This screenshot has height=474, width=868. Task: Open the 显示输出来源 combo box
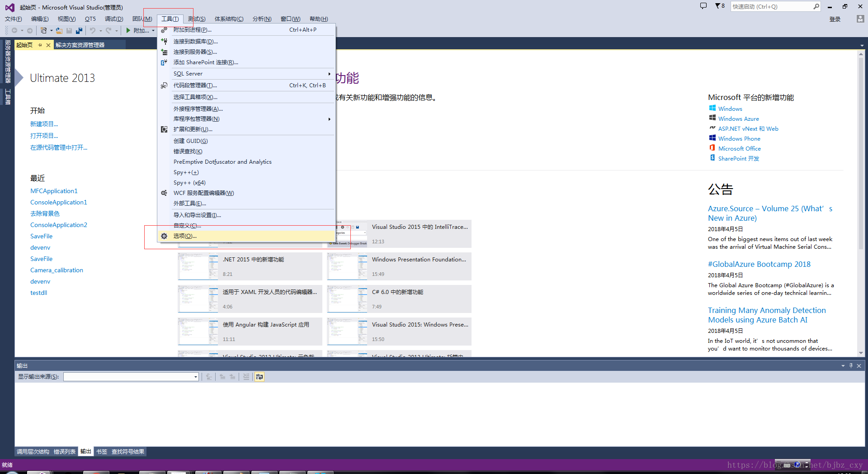tap(131, 377)
